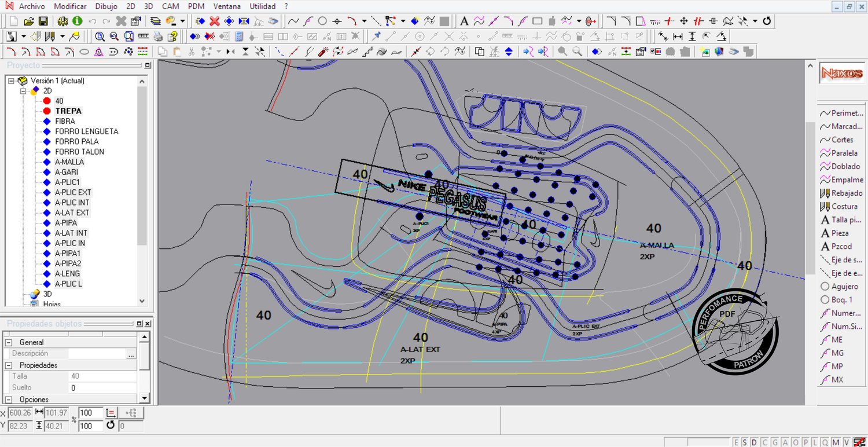The image size is (868, 447).
Task: Open the CAM menu
Action: pos(170,6)
